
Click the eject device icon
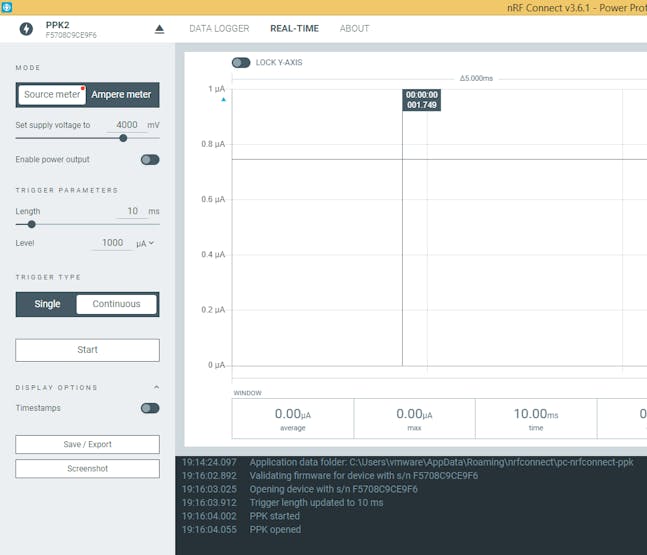(x=159, y=29)
